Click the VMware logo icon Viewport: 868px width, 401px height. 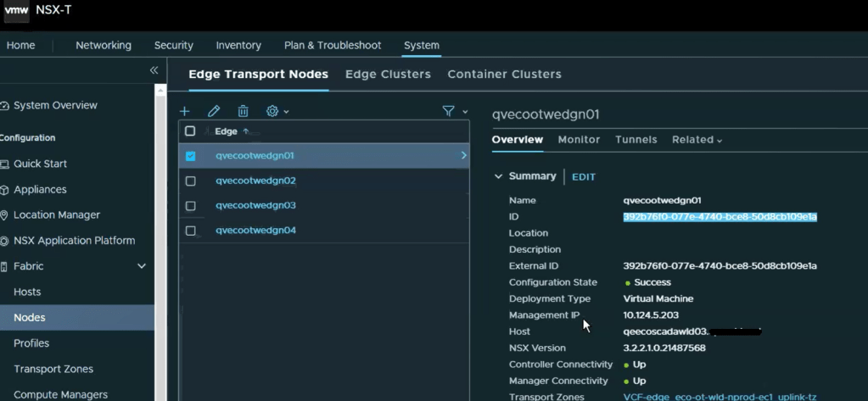tap(16, 11)
